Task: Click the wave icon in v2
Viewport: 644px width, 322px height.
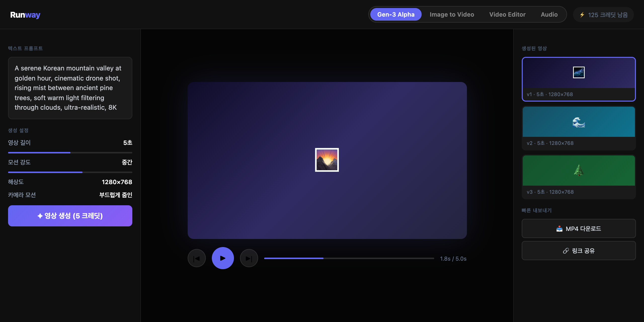Action: [579, 122]
